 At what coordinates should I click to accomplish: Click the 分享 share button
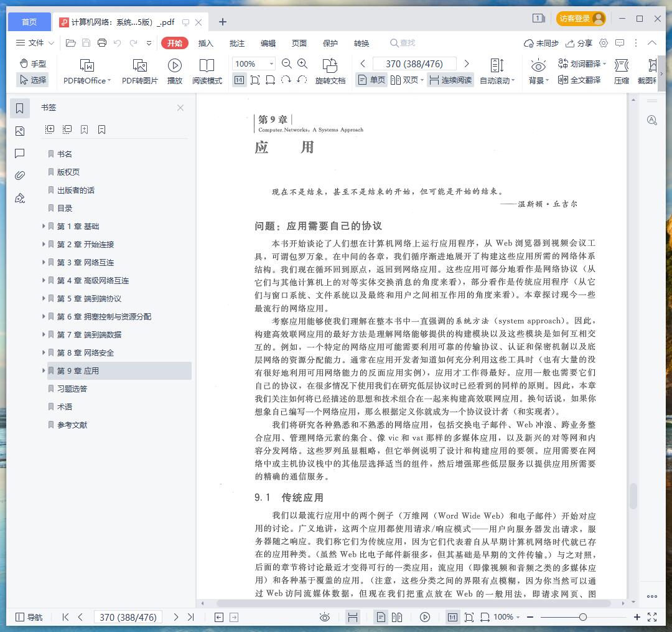coord(579,43)
